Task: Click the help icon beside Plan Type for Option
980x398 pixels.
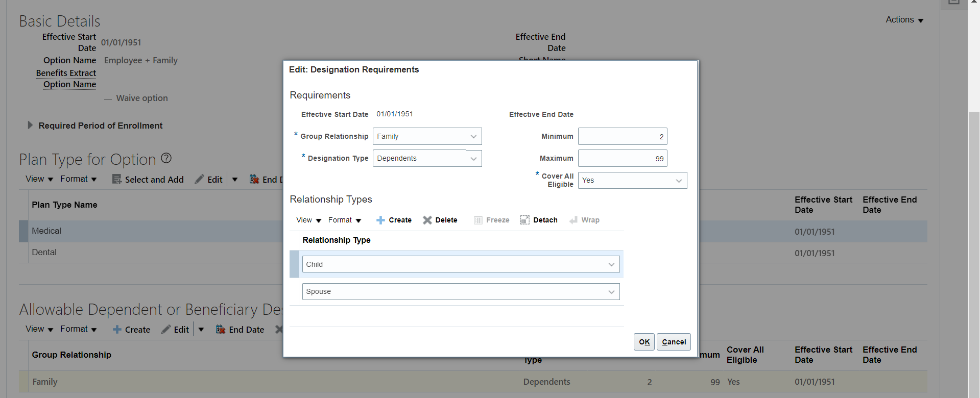Action: [166, 158]
